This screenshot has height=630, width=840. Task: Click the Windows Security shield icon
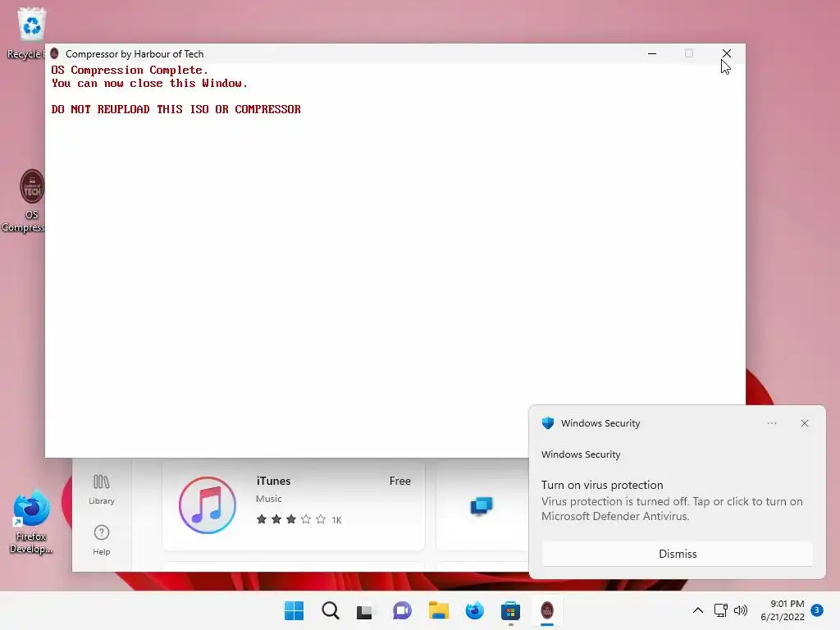pyautogui.click(x=547, y=423)
